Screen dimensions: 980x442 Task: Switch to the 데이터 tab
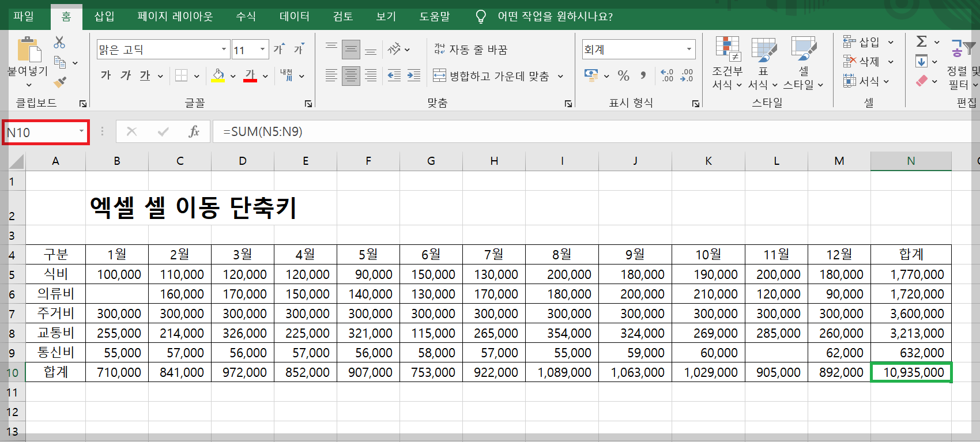(295, 16)
